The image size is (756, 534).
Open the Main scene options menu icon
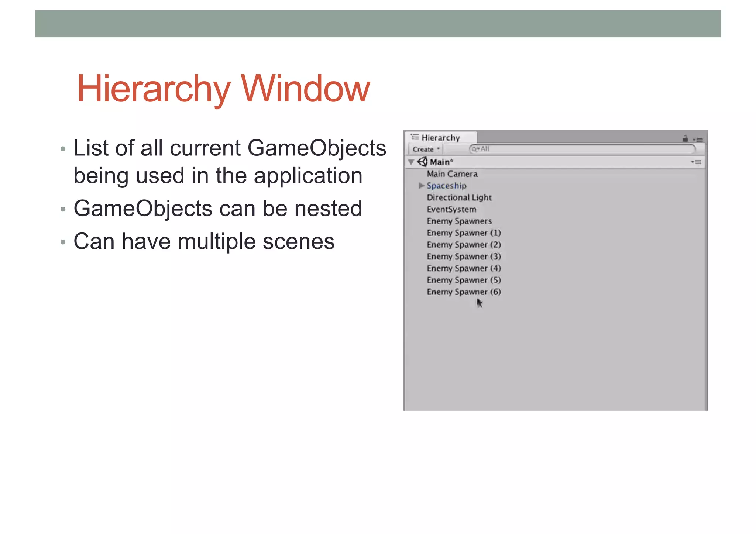pos(696,162)
